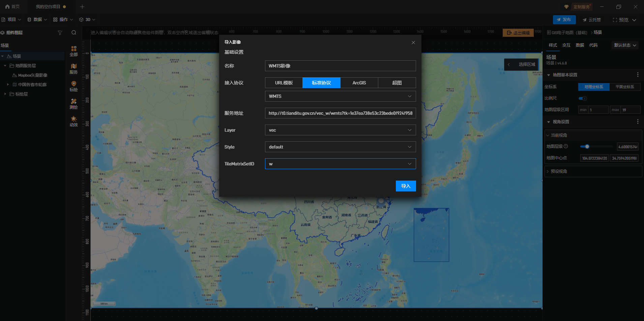This screenshot has height=321, width=644.
Task: Switch to the 交互 tab in right panel
Action: (566, 45)
